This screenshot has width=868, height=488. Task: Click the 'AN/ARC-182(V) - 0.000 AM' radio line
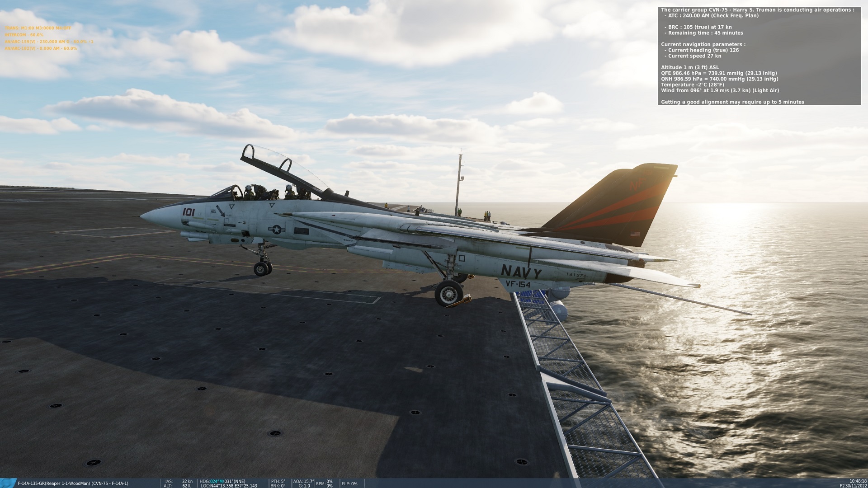[41, 48]
